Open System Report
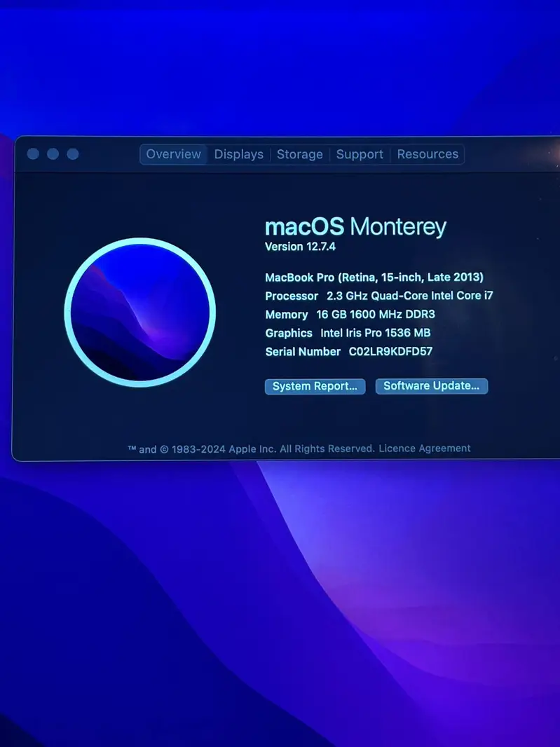The width and height of the screenshot is (560, 747). pyautogui.click(x=315, y=386)
